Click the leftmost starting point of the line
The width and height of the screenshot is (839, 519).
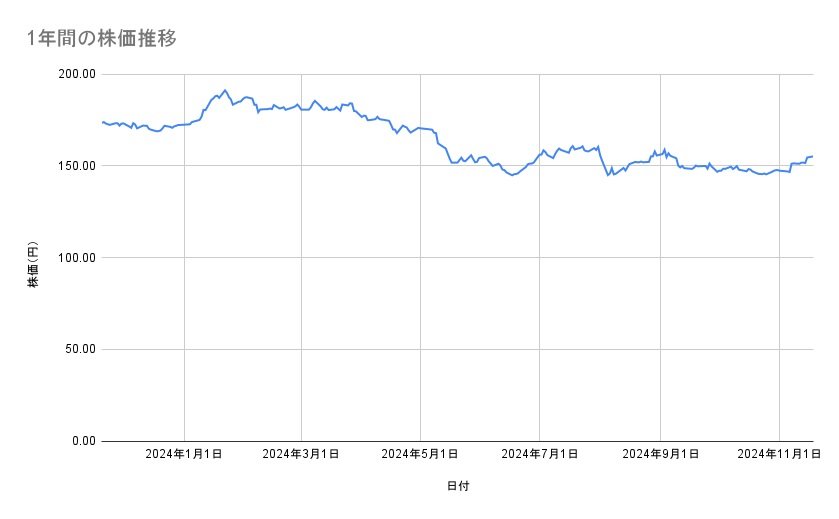click(103, 122)
